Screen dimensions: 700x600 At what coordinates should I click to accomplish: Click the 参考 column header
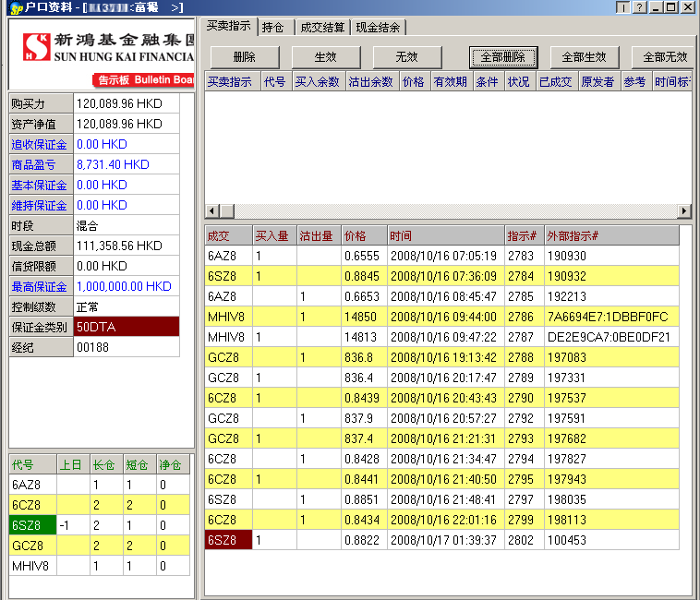635,81
